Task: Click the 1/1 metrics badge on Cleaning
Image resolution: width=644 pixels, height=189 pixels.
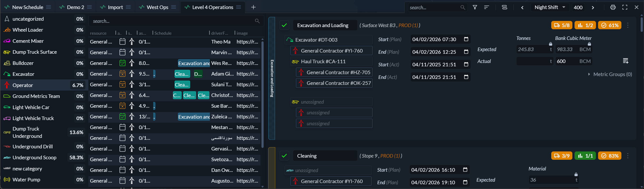Action: pyautogui.click(x=585, y=156)
